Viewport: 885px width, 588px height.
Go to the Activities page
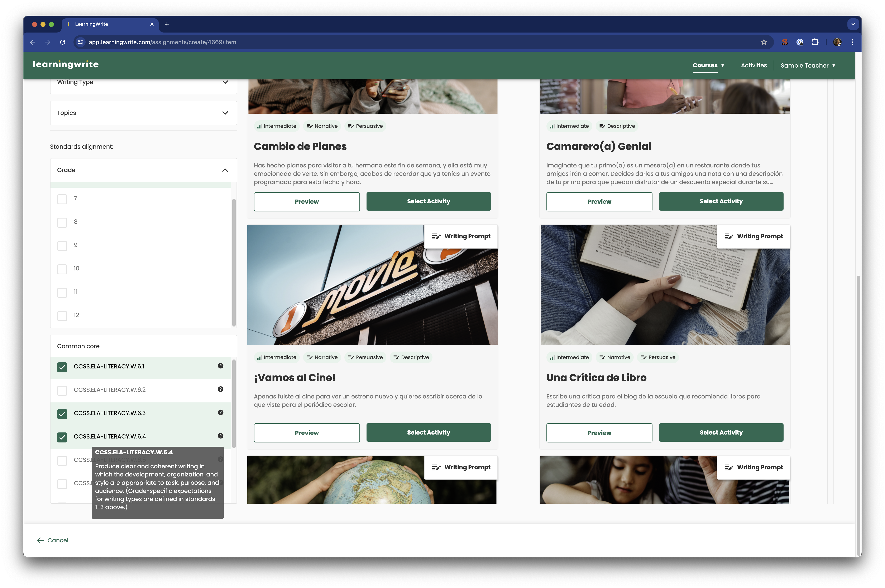pyautogui.click(x=753, y=65)
